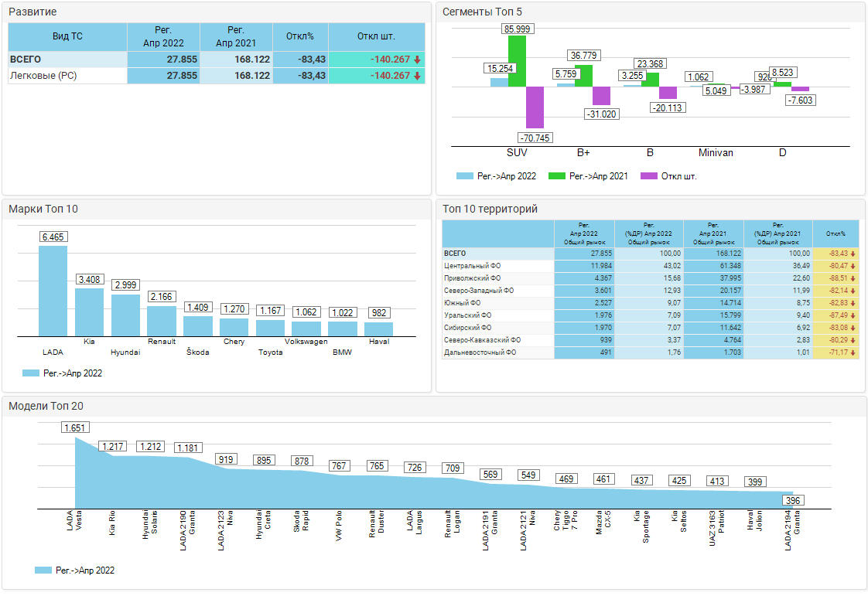Click the Вид ТС column header
This screenshot has height=613, width=868.
(67, 36)
